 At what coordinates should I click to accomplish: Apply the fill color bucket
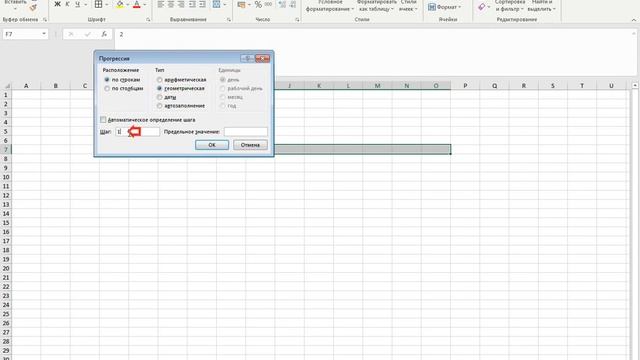click(x=120, y=4)
